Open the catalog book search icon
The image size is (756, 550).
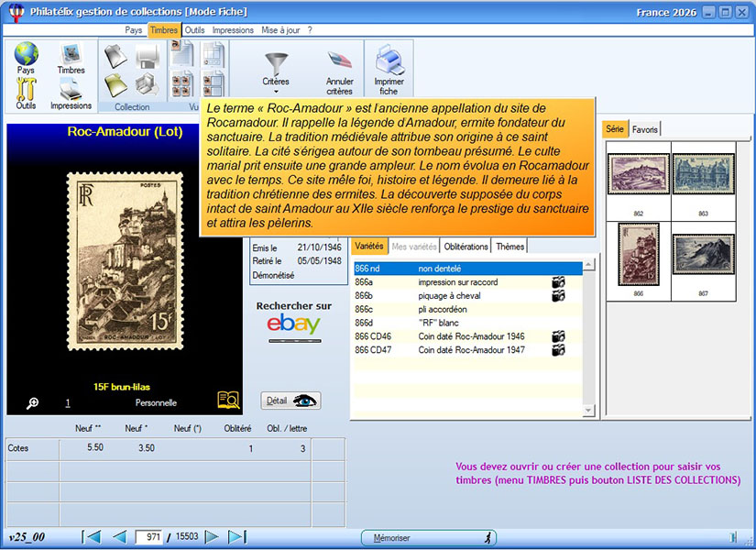tap(227, 400)
